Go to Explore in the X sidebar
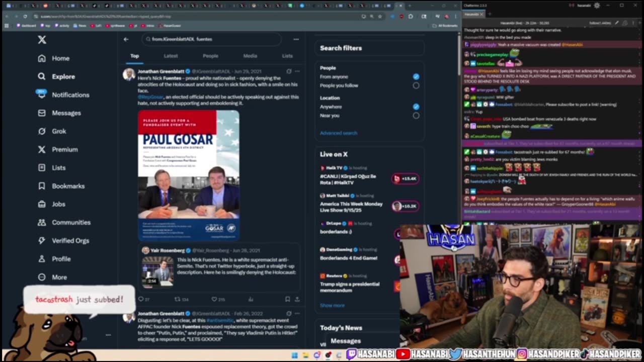 pos(56,76)
